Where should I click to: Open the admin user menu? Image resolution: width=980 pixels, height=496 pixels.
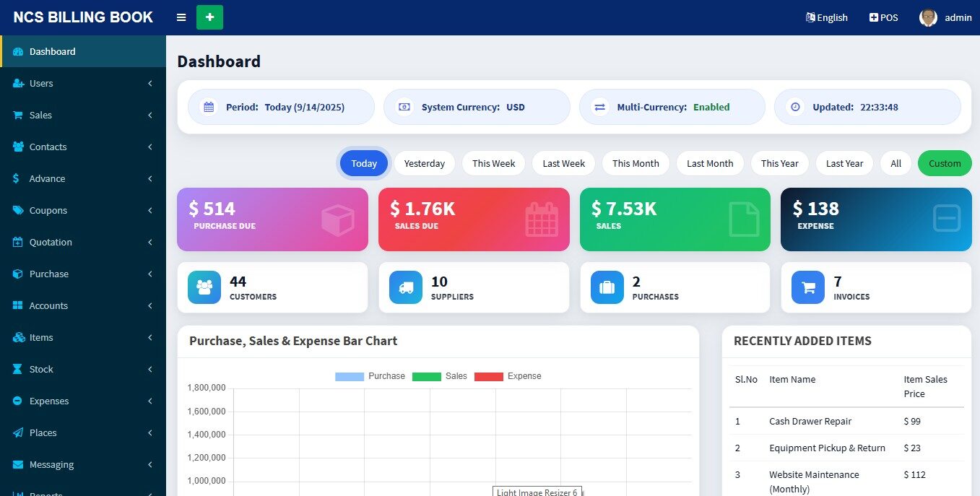pos(945,17)
